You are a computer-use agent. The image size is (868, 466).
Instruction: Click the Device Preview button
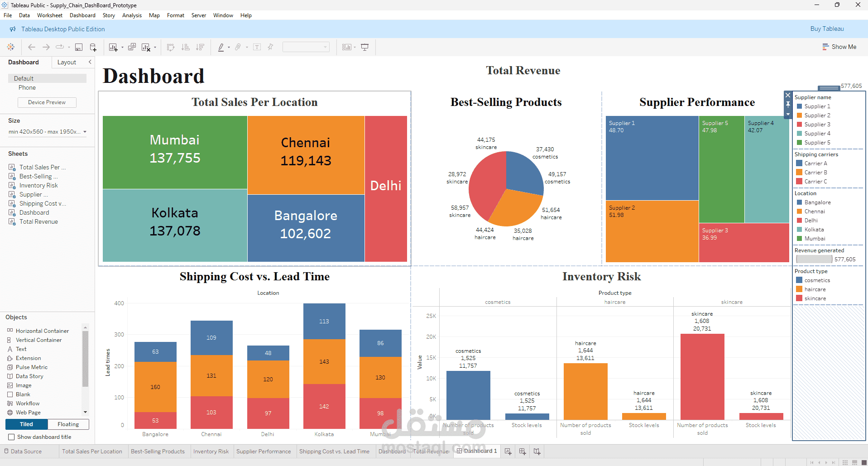47,102
